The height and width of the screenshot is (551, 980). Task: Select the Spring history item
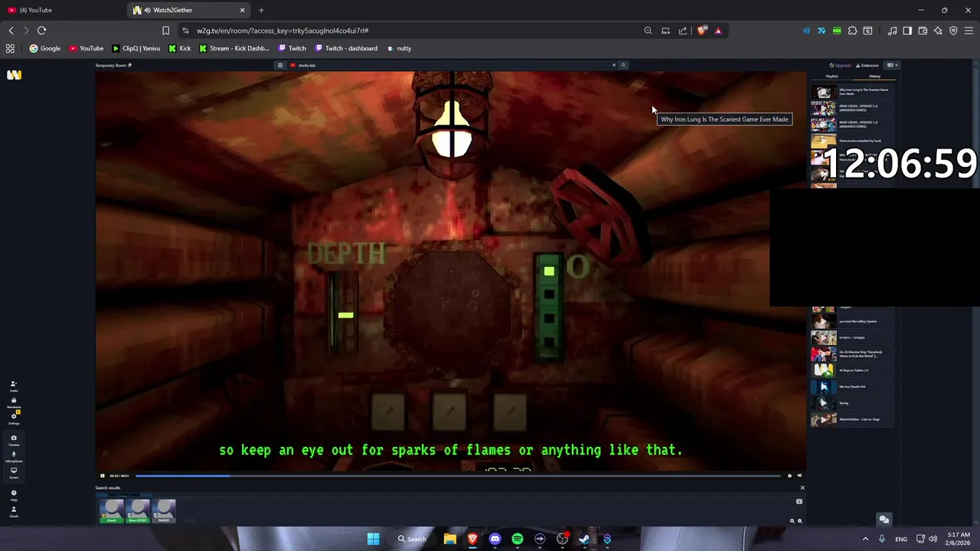(851, 403)
